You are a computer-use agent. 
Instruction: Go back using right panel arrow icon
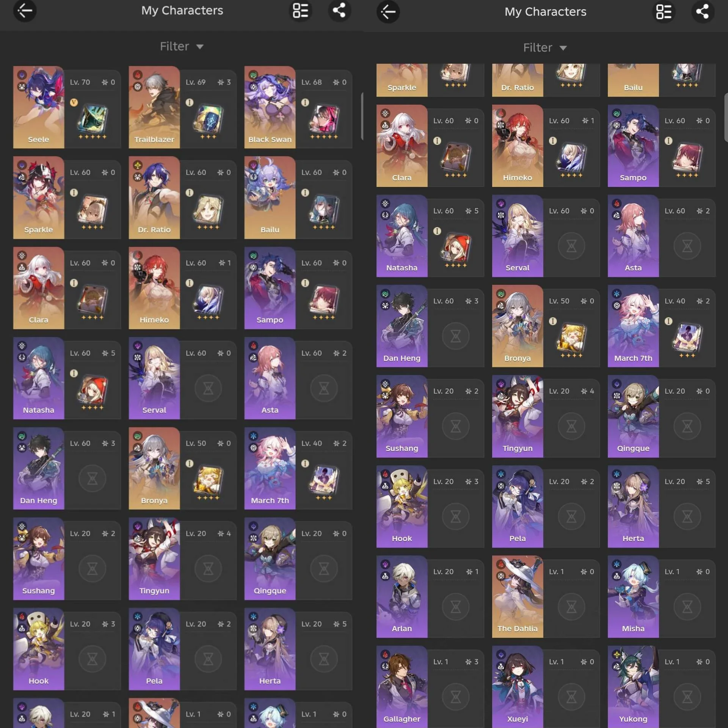click(388, 12)
